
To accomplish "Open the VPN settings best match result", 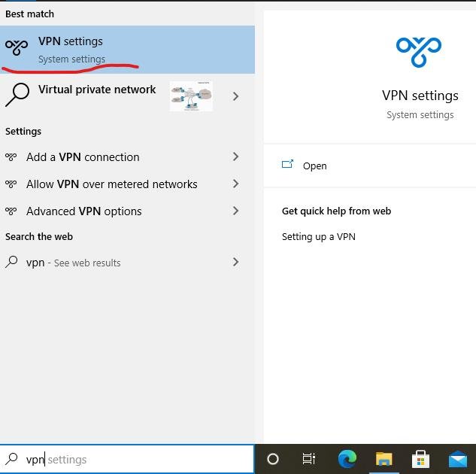I will [x=127, y=50].
